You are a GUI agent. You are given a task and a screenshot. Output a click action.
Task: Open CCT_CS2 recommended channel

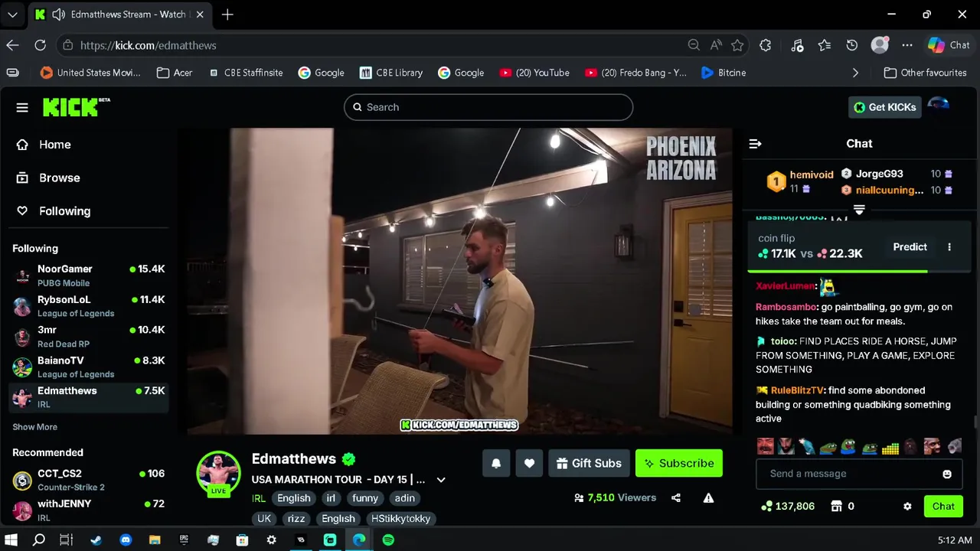point(89,480)
